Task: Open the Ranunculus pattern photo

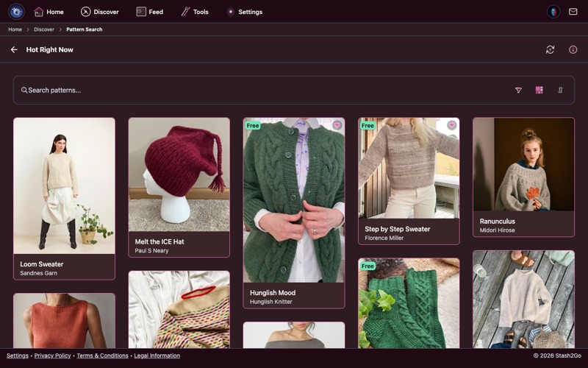Action: point(523,164)
